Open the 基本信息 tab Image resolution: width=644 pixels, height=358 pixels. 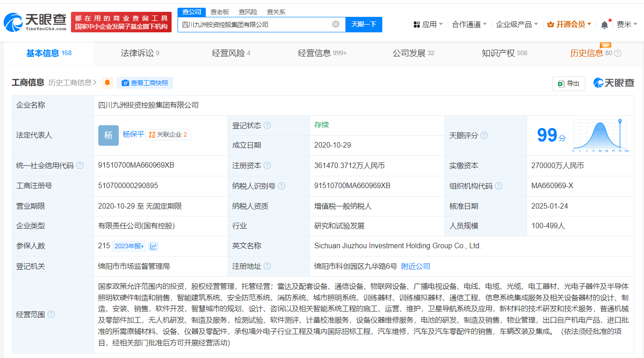coord(49,53)
